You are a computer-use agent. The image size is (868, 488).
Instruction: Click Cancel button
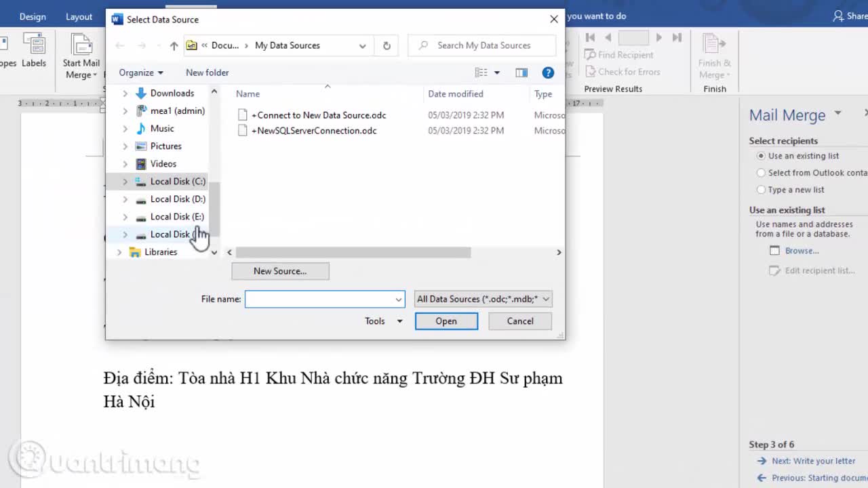[x=520, y=321]
